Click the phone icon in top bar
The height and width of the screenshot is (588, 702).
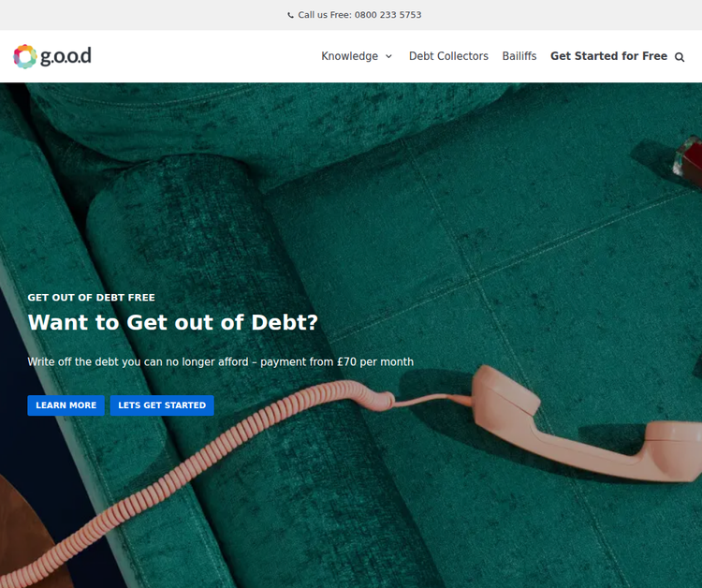[290, 15]
